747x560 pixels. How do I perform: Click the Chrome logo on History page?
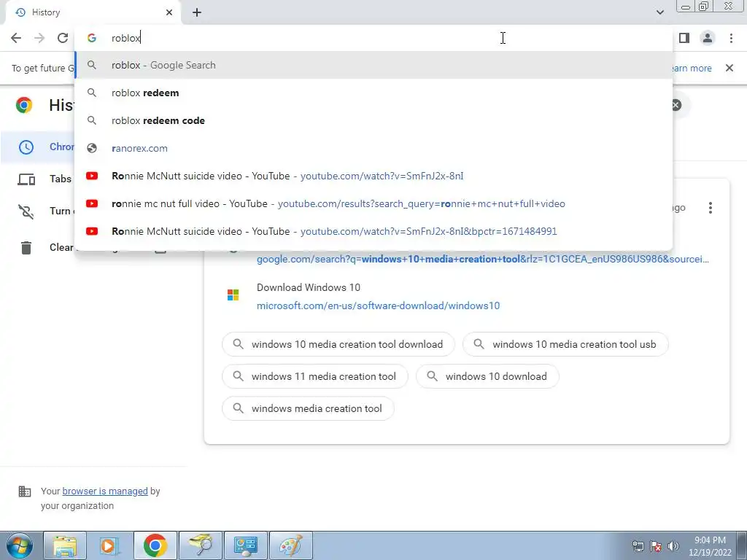point(24,105)
